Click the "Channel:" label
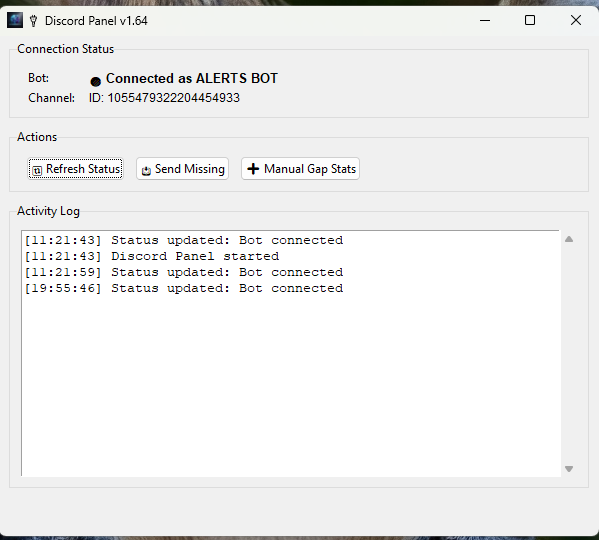The image size is (599, 540). (52, 98)
